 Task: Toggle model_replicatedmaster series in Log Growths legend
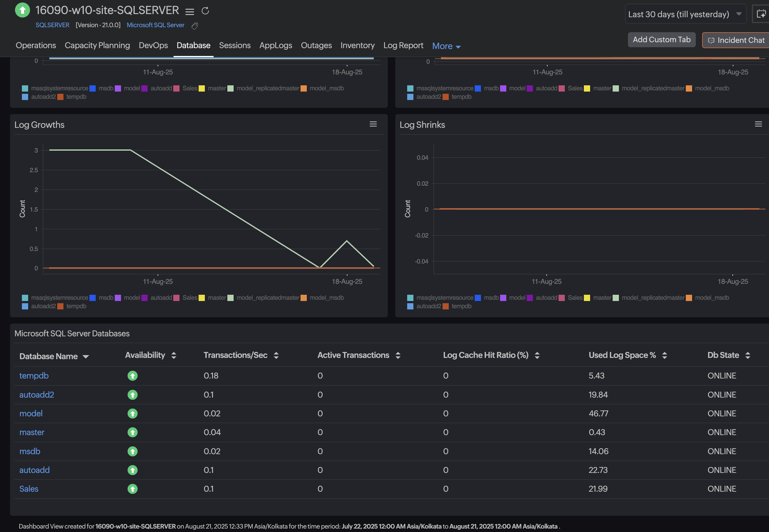(x=267, y=298)
